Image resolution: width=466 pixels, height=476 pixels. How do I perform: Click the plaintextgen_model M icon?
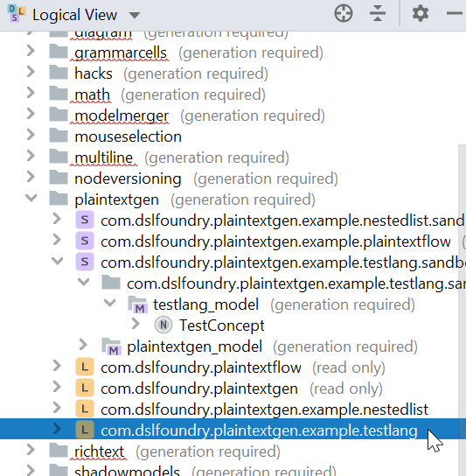click(x=111, y=346)
